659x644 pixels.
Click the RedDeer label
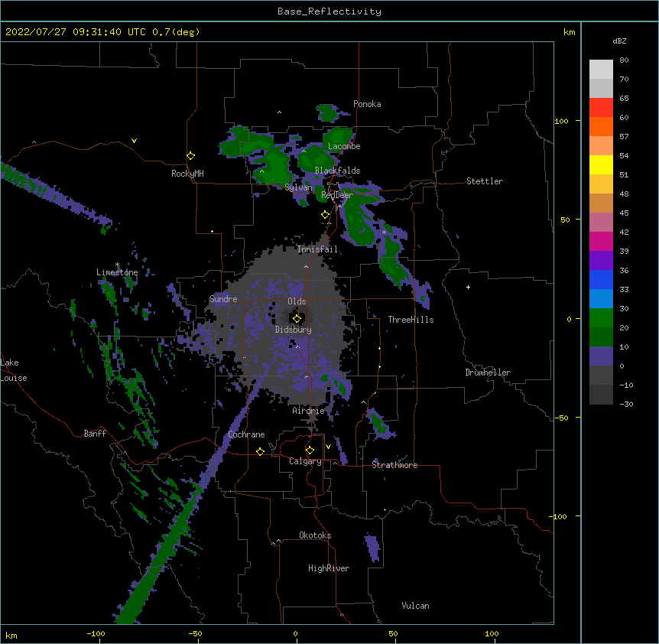coord(337,195)
